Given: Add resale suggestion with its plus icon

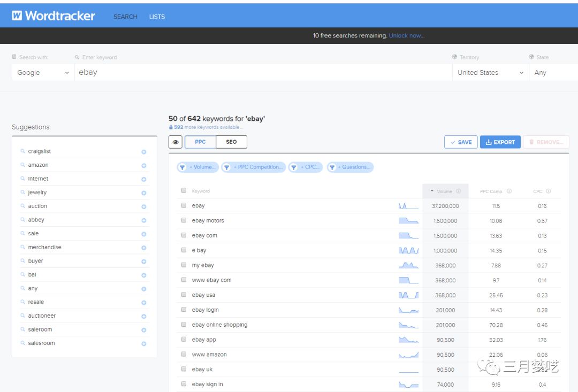Looking at the screenshot, I should 144,303.
